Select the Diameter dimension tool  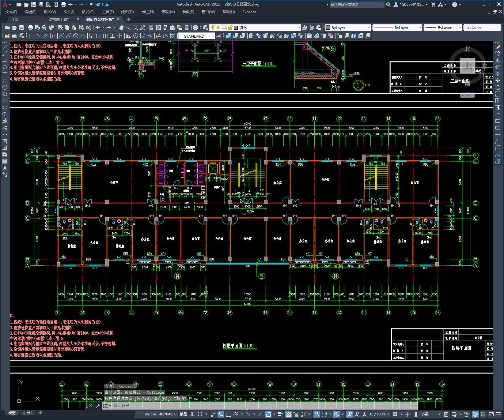pyautogui.click(x=76, y=36)
